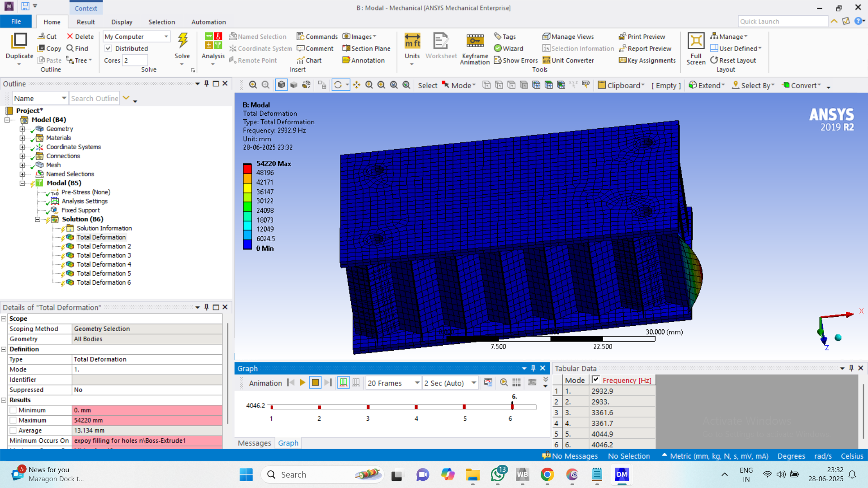Screen dimensions: 868x488
Task: Collapse the Modal (B5) tree node
Action: click(22, 183)
